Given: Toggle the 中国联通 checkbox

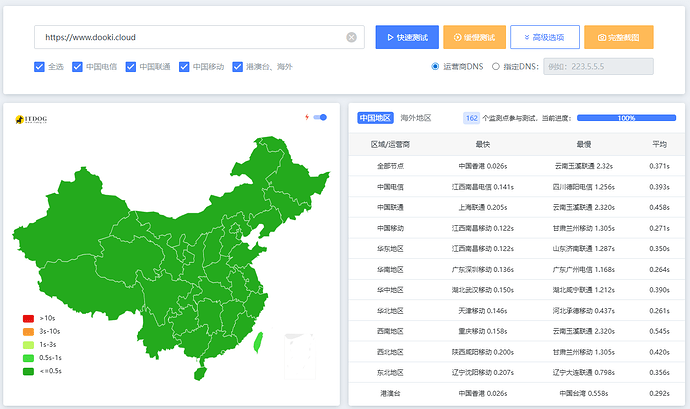Looking at the screenshot, I should click(131, 66).
